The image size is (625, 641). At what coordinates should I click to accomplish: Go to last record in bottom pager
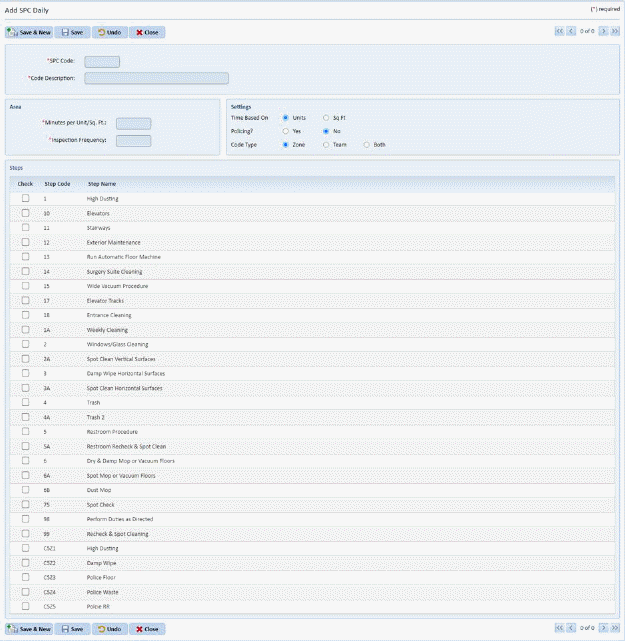[615, 629]
